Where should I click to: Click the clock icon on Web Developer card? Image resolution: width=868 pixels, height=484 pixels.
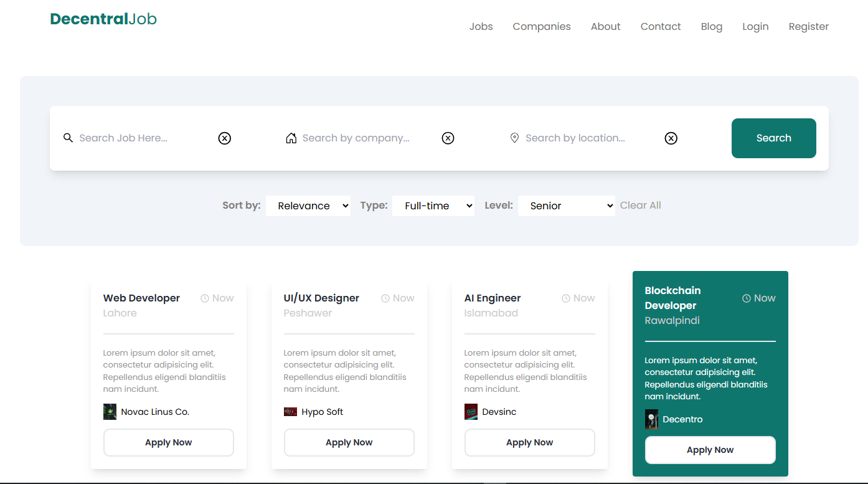point(205,298)
